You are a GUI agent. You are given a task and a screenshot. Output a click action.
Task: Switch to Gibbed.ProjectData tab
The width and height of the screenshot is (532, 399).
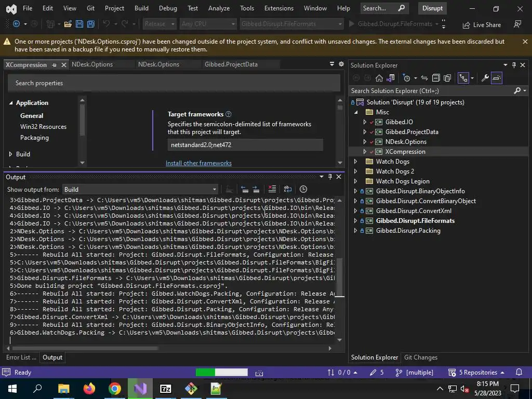coord(231,64)
